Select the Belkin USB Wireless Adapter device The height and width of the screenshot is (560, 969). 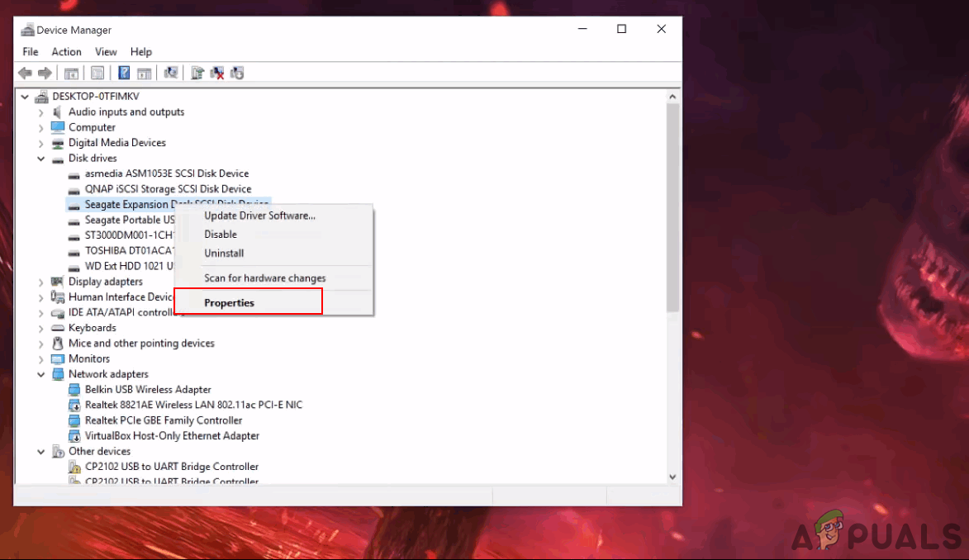[x=148, y=390]
